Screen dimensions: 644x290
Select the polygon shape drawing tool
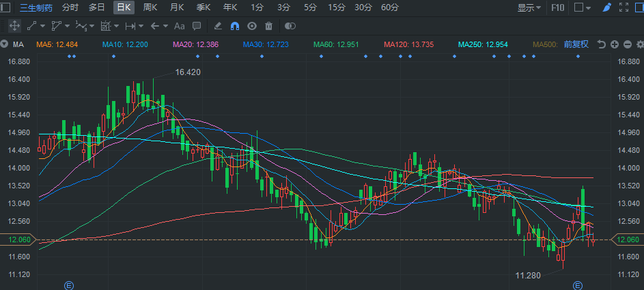click(56, 26)
